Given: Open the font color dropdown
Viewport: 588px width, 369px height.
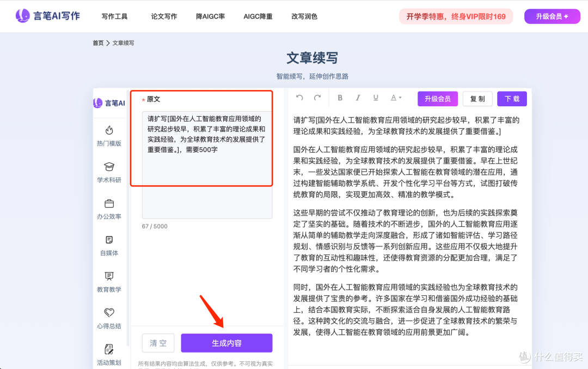Looking at the screenshot, I should tap(396, 98).
